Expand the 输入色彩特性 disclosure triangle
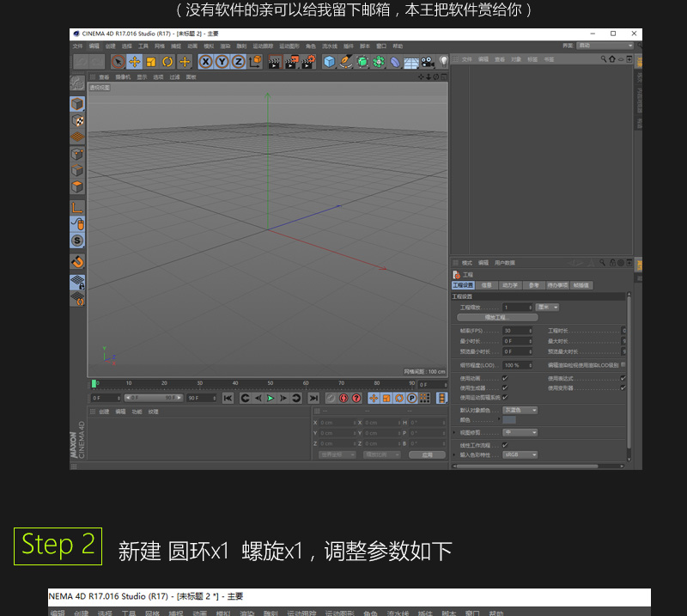Viewport: 687px width, 616px height. [454, 455]
